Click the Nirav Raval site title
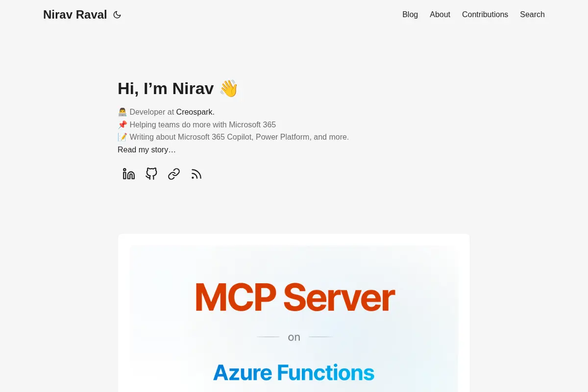Screen dimensions: 588x392 tap(75, 15)
